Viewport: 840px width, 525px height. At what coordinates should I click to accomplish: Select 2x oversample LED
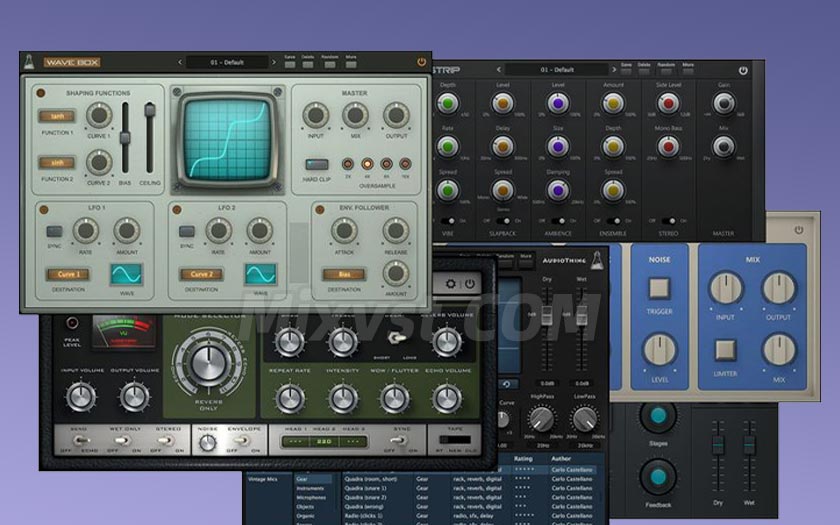348,164
